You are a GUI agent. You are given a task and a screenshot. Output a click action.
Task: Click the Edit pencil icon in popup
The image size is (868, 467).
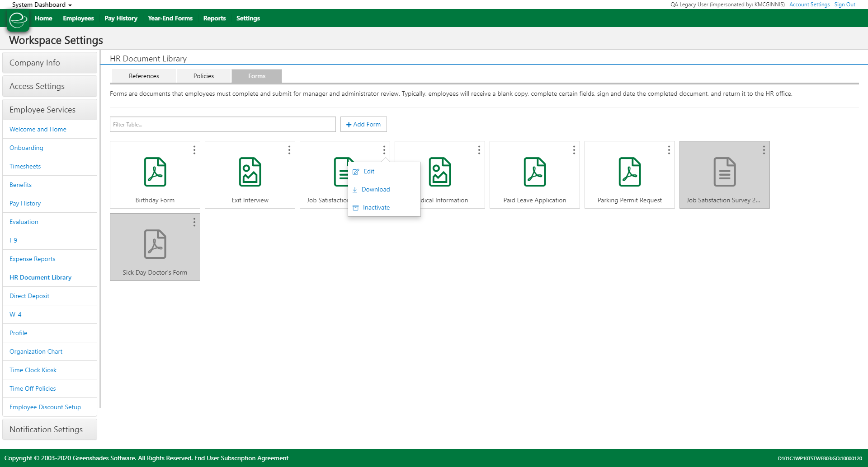[356, 172]
